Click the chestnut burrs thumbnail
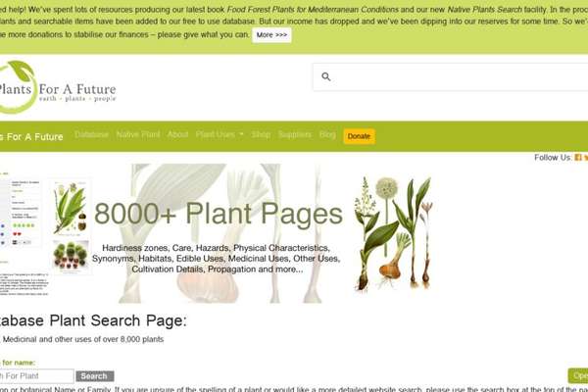 click(x=71, y=256)
